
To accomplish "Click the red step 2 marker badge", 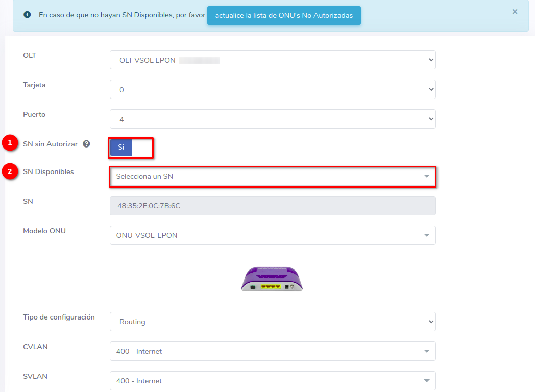I will click(10, 171).
